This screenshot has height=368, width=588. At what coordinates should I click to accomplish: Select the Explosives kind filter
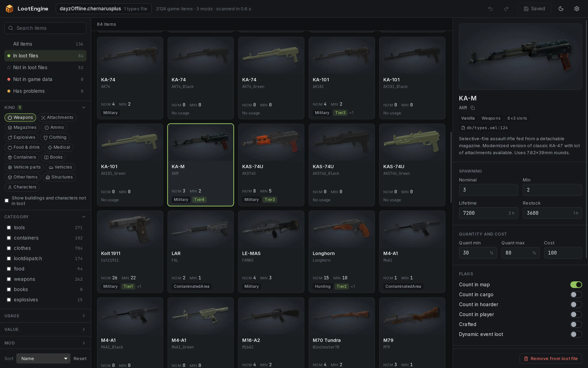click(21, 137)
